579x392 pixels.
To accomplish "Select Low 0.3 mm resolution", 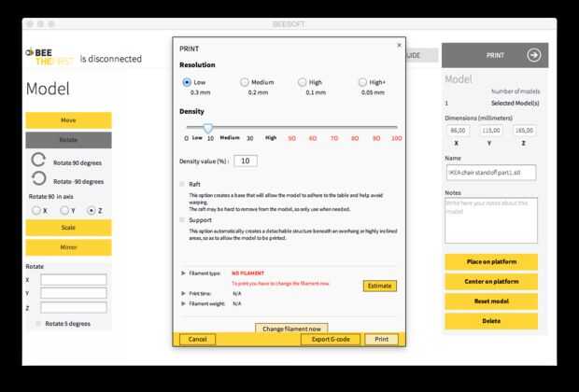I will 187,82.
